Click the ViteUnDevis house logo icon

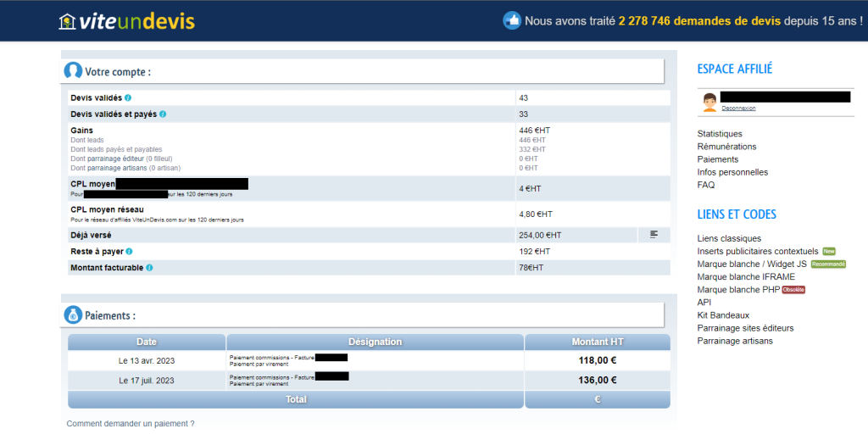[x=67, y=21]
